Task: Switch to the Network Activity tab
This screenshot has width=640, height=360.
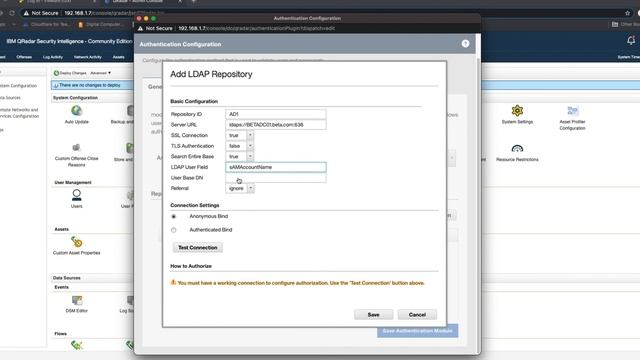Action: [x=87, y=57]
